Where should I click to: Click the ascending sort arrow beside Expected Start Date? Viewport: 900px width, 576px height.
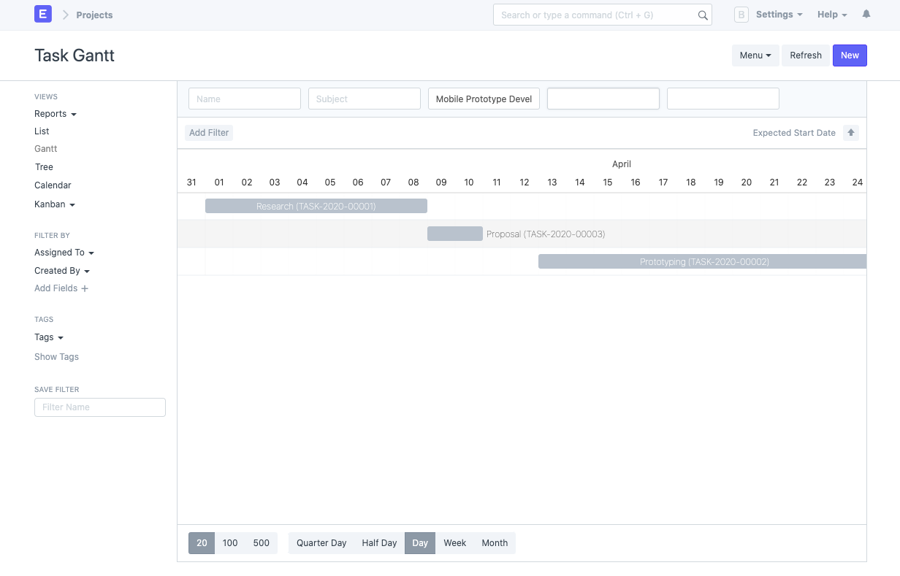(851, 132)
